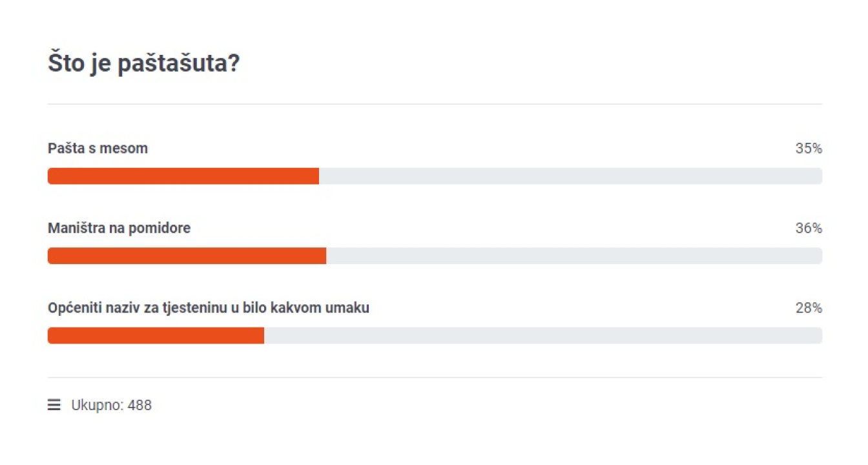Image resolution: width=868 pixels, height=465 pixels.
Task: Click the total vote count 488
Action: tap(139, 406)
